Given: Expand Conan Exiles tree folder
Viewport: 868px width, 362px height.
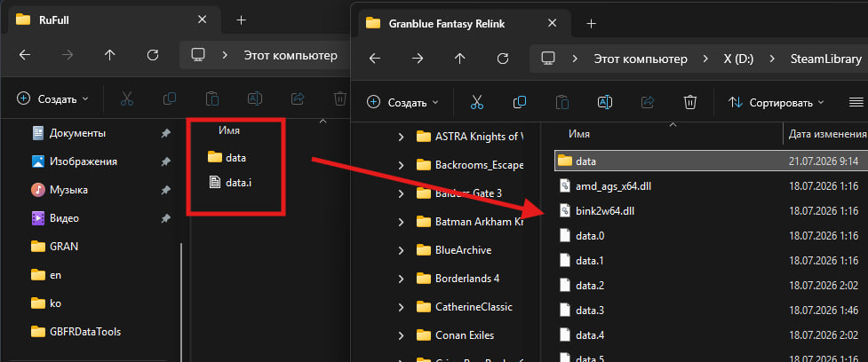Looking at the screenshot, I should click(401, 335).
